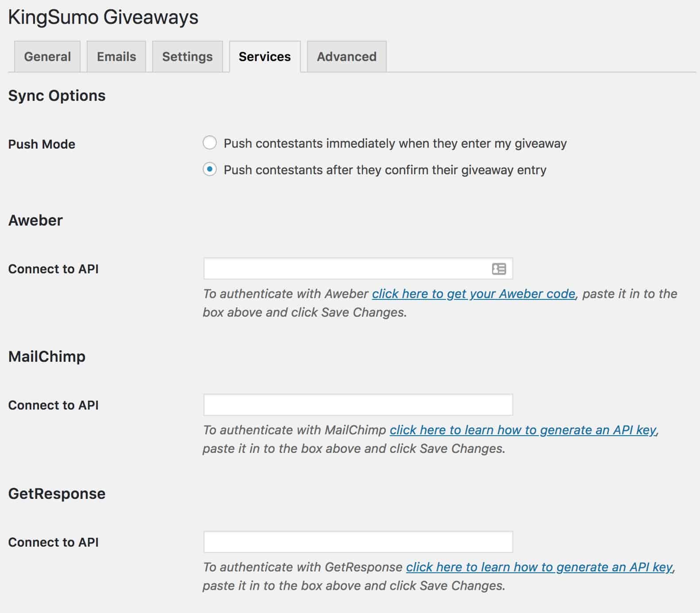Click the contact card autofill icon in Aweber field
The width and height of the screenshot is (700, 613).
point(499,268)
